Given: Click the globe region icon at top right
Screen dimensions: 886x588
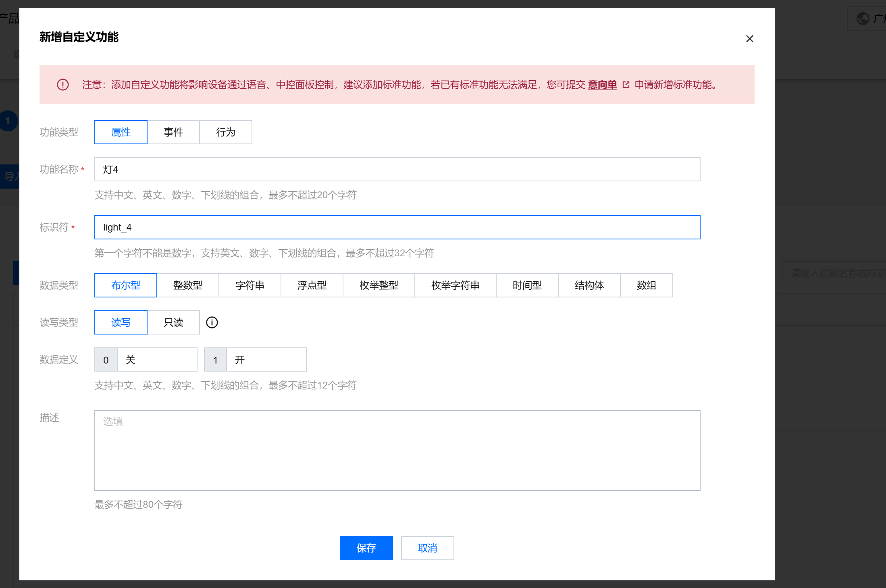Looking at the screenshot, I should [x=863, y=19].
